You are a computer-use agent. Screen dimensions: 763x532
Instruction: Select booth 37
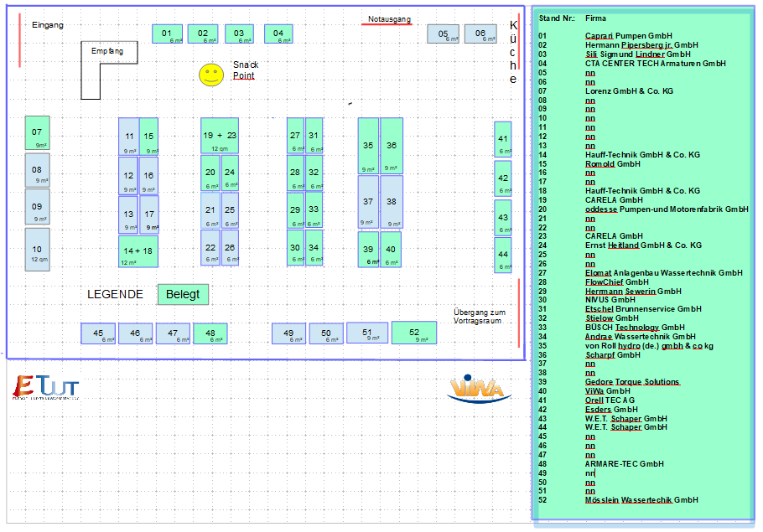[x=368, y=202]
